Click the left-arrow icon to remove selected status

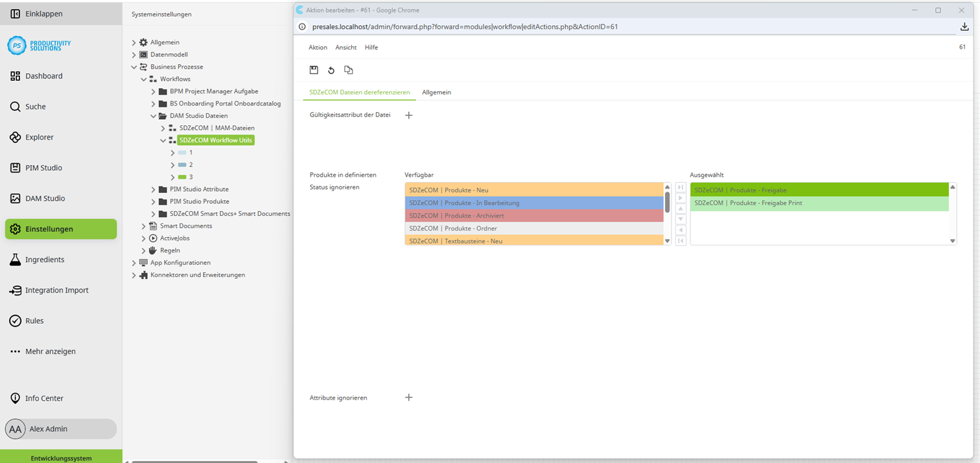coord(679,229)
